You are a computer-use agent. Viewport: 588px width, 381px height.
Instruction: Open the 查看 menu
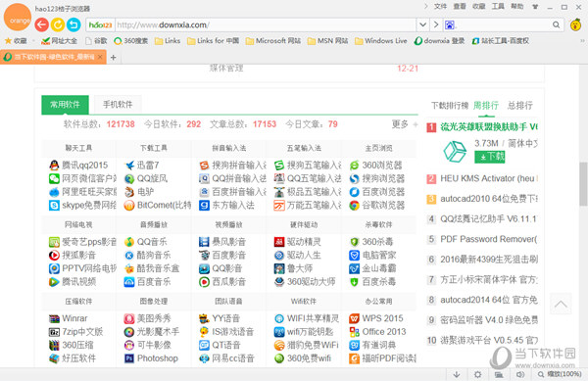(x=460, y=7)
